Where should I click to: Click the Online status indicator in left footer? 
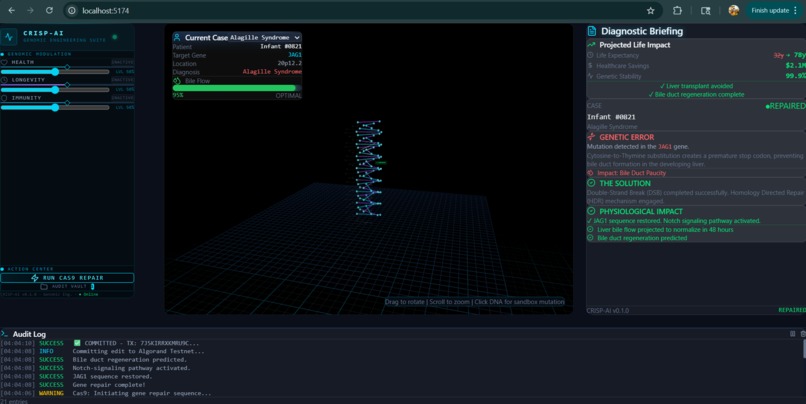coord(88,295)
